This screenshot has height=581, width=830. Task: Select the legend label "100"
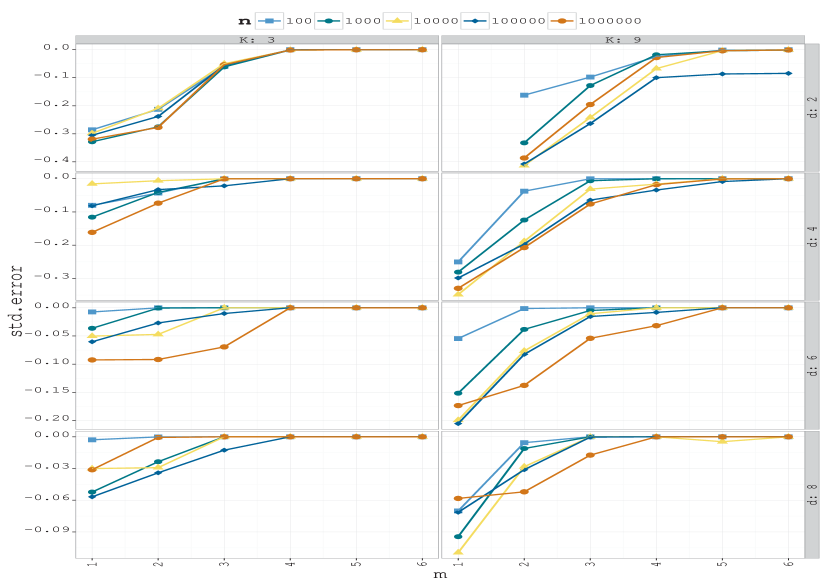coord(299,21)
